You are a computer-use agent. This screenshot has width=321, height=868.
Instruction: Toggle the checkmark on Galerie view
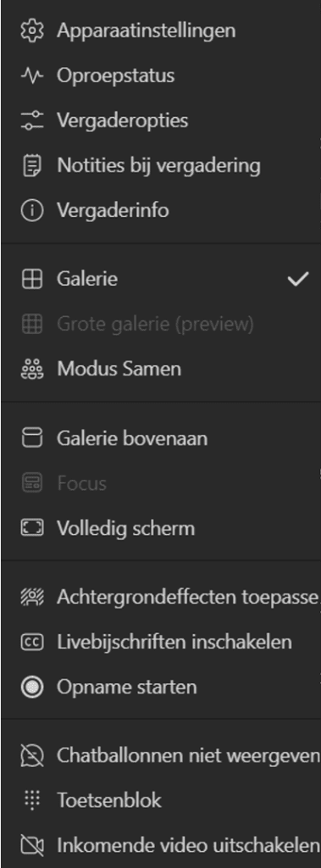pyautogui.click(x=298, y=279)
